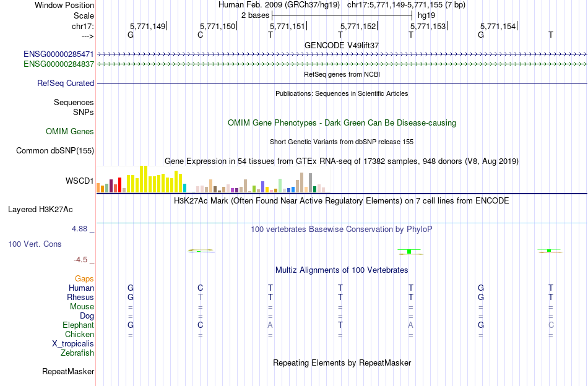Click the SNPs publications label
Viewport: 588px width, 386px height.
pyautogui.click(x=84, y=113)
